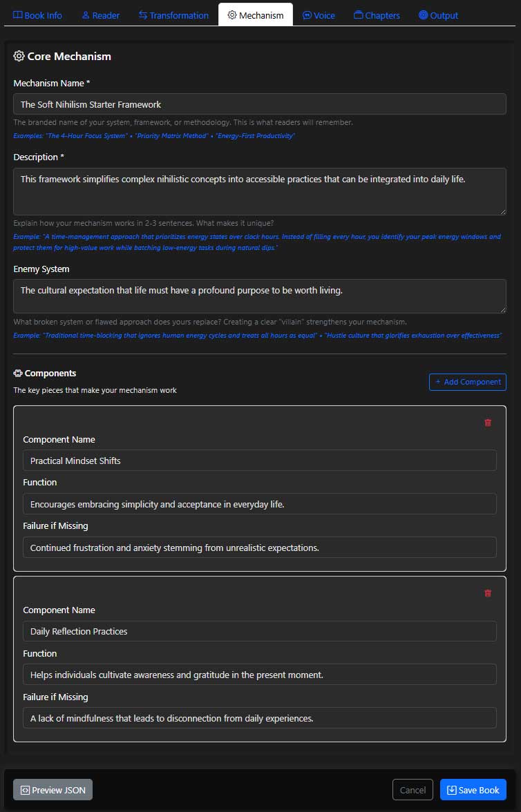
Task: Click the Add Component button
Action: pos(468,382)
